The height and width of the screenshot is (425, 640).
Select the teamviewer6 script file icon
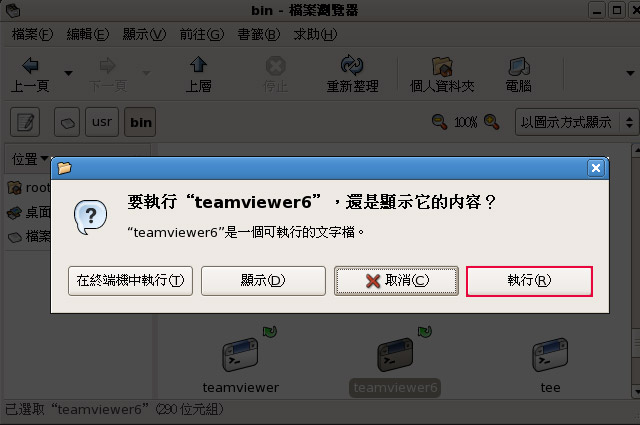pos(395,354)
